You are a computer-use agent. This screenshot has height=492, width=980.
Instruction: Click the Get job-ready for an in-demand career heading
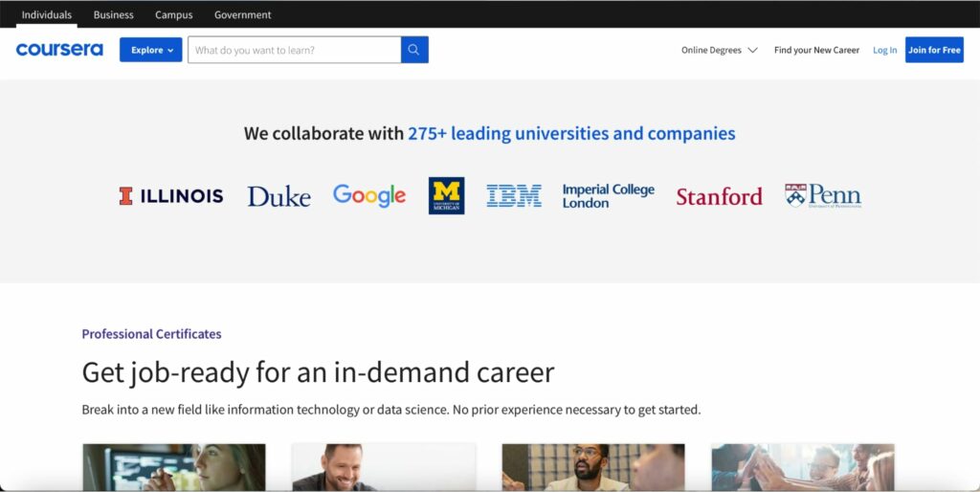tap(318, 372)
